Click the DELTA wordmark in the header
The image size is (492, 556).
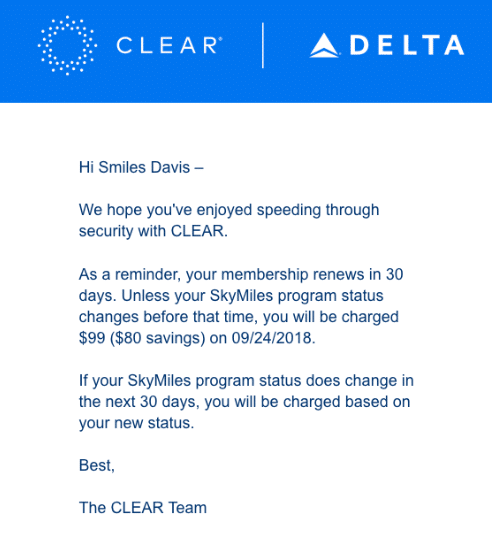pos(407,45)
